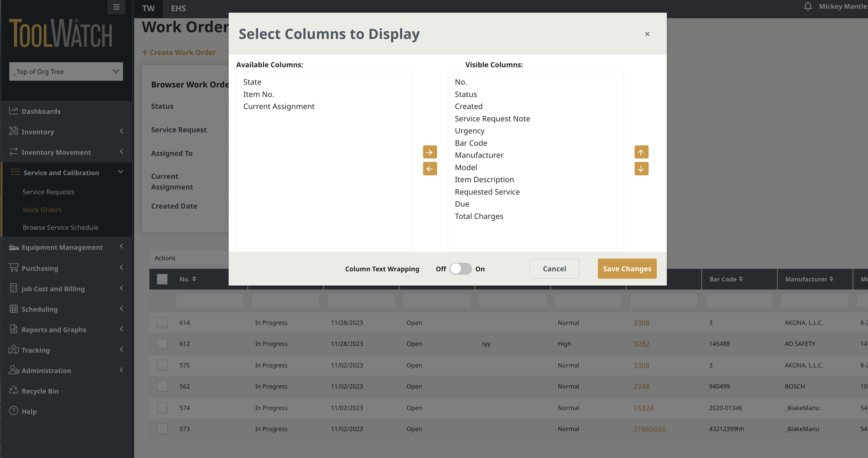Click the Tracking map pin icon
Screen dimensions: 868x458
[13, 350]
